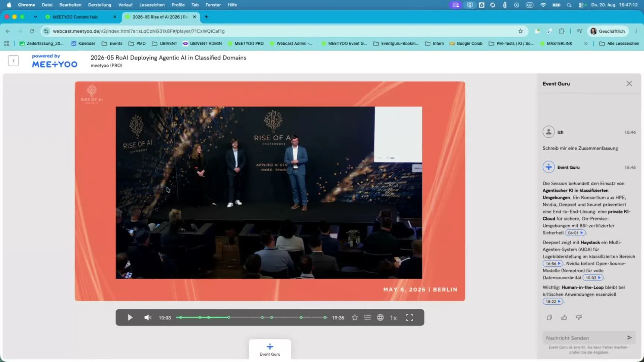This screenshot has height=362, width=644.
Task: Open the Intern bookmark folder
Action: click(435, 44)
